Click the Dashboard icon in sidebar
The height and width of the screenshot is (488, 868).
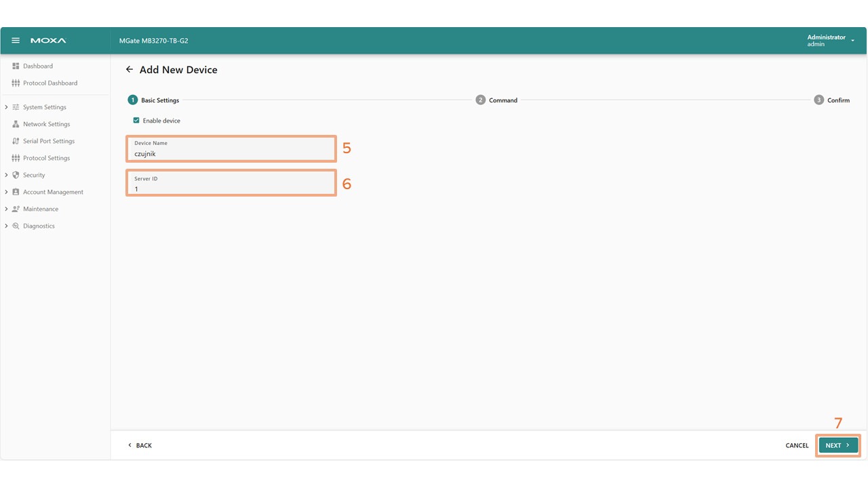[16, 66]
